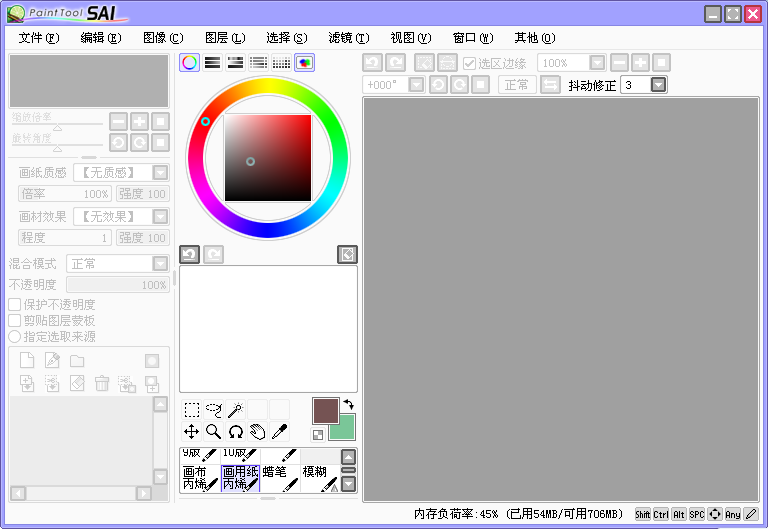Toggle the swatches grid panel
Viewport: 768px width, 529px height.
[x=282, y=63]
